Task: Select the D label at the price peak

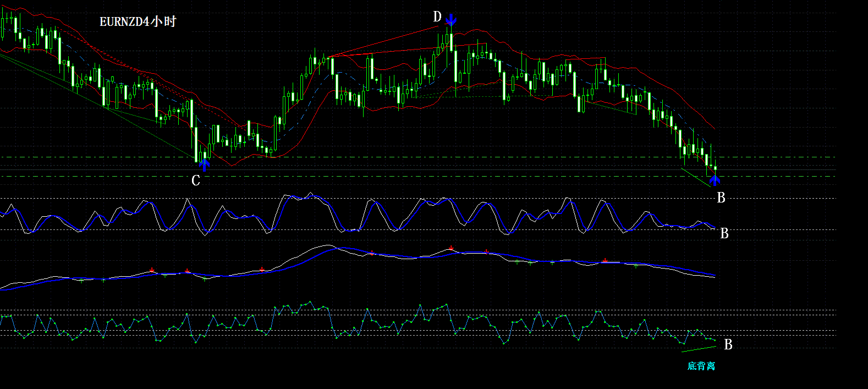Action: pos(437,17)
